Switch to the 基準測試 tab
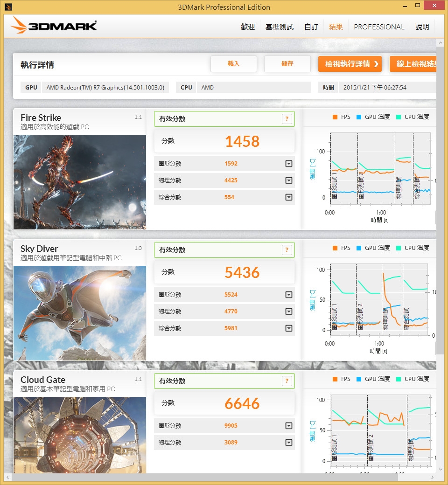 279,27
